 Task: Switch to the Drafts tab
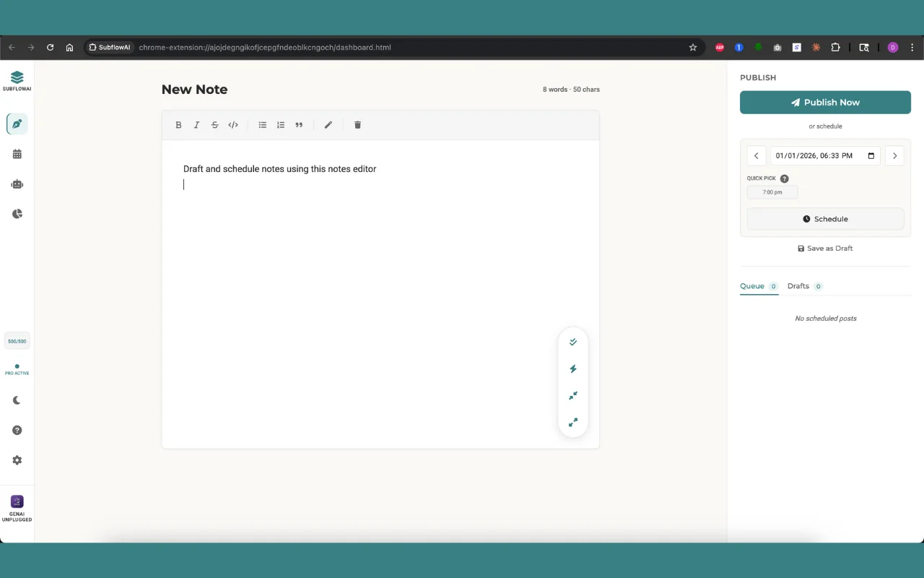(x=798, y=285)
